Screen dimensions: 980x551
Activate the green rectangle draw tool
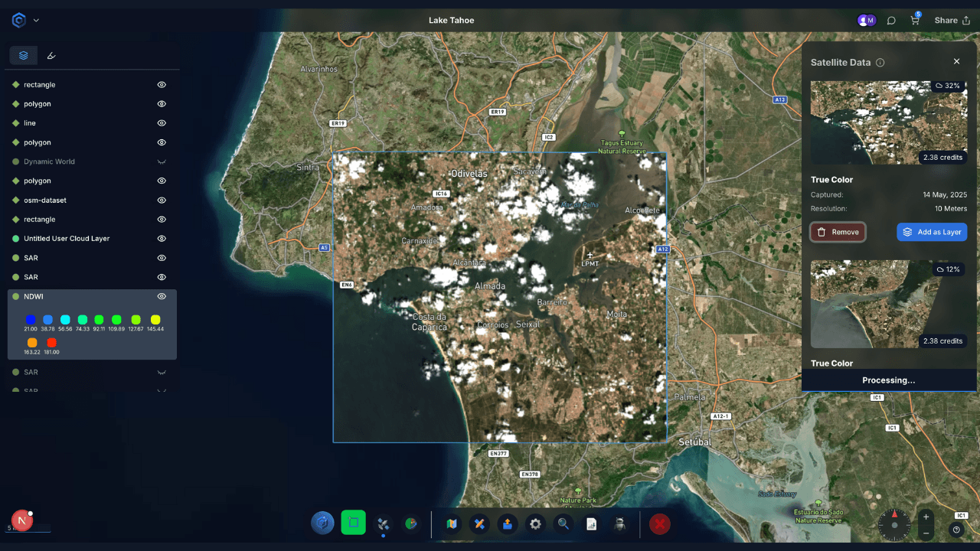pos(353,523)
